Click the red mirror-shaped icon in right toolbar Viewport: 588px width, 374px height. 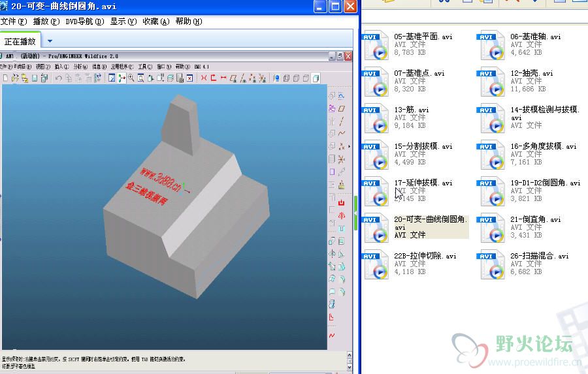(341, 215)
